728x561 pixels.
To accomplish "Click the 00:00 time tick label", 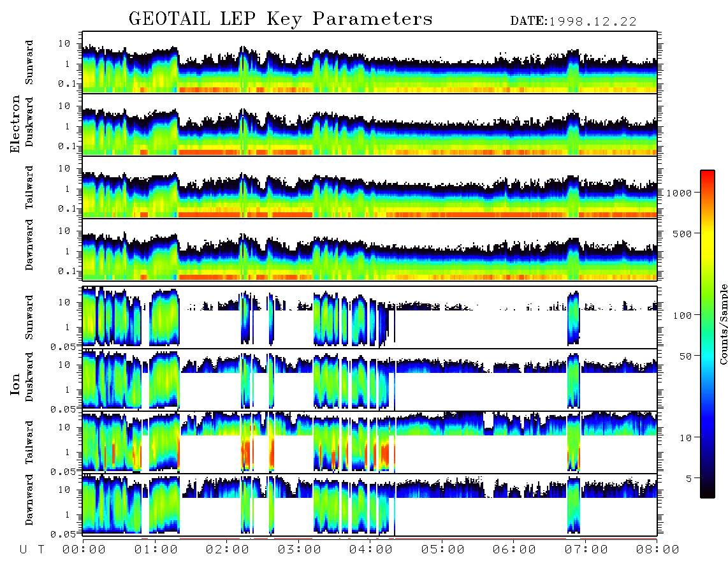I will 84,550.
